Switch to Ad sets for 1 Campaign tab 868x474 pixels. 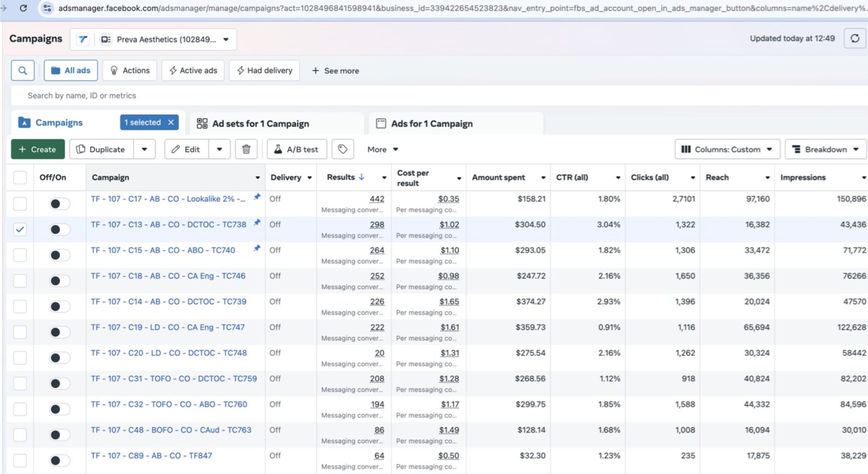pyautogui.click(x=260, y=124)
